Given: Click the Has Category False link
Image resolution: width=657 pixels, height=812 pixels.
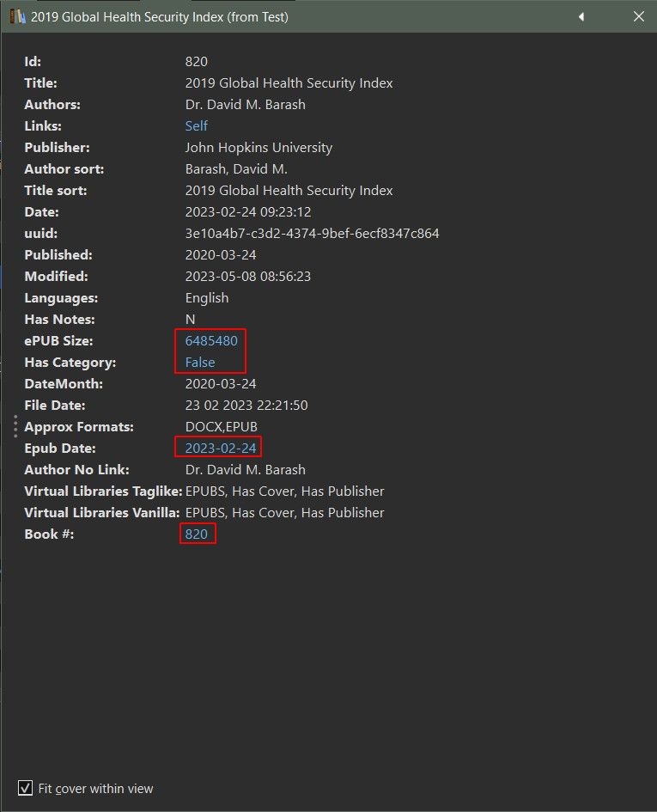Looking at the screenshot, I should pos(200,363).
